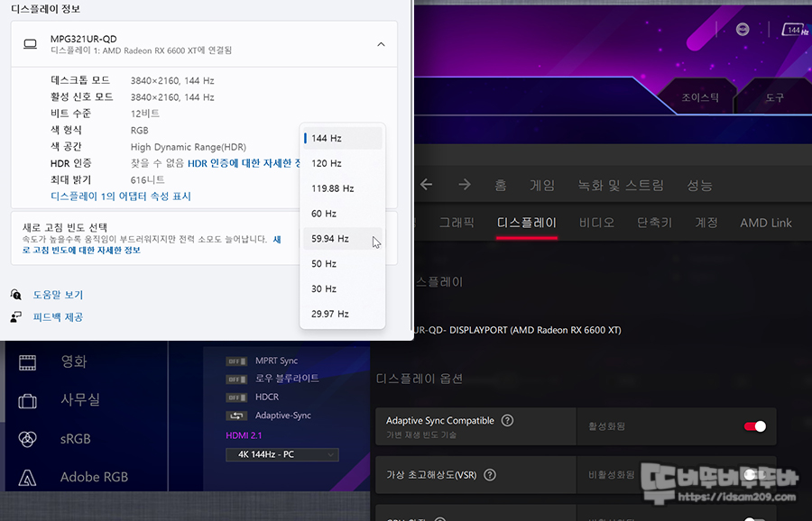Click the monitor icon beside MPG321UR-QD
This screenshot has height=521, width=812.
tap(30, 44)
